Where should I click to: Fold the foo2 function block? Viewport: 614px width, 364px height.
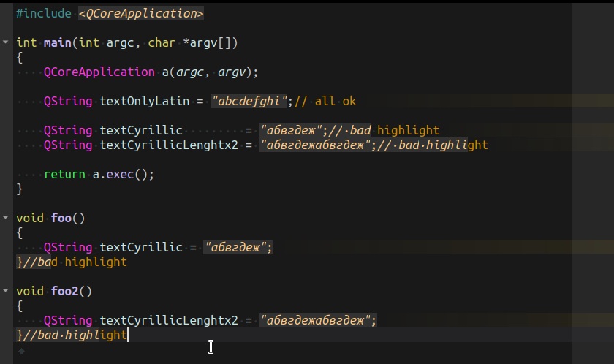pyautogui.click(x=6, y=291)
